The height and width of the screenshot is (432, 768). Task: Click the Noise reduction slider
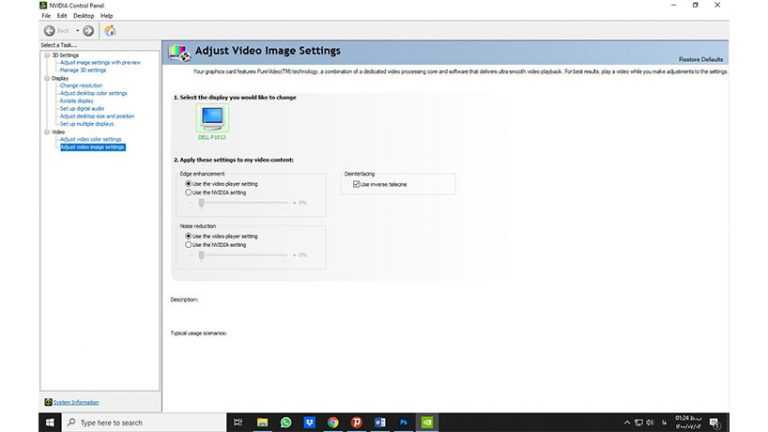tap(242, 255)
